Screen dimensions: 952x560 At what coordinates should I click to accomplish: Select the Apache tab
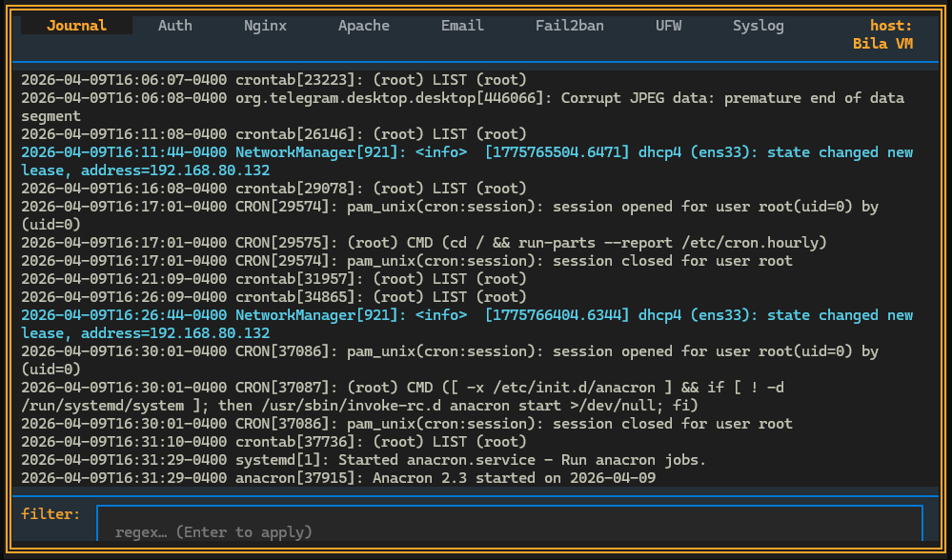pyautogui.click(x=363, y=26)
